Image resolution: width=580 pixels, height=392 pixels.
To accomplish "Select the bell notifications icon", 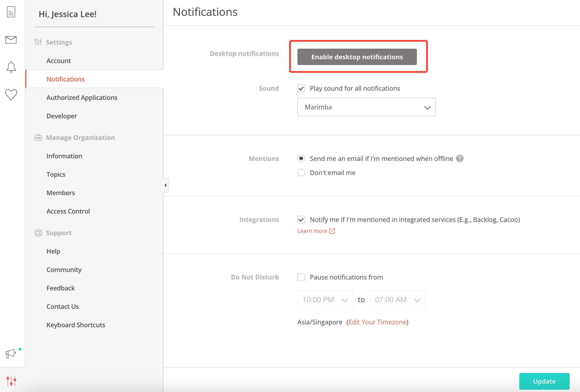I will (x=11, y=67).
